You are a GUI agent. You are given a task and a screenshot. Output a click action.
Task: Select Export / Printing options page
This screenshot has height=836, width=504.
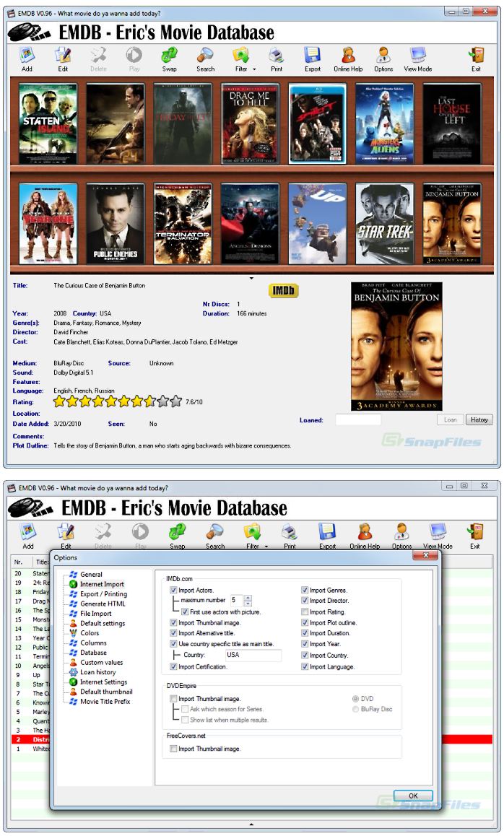103,594
